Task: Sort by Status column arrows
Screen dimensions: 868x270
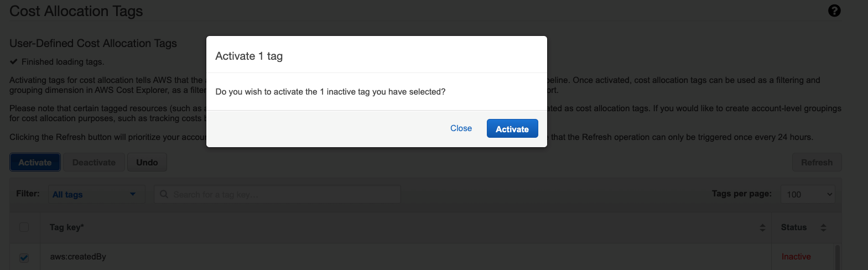Action: 823,227
